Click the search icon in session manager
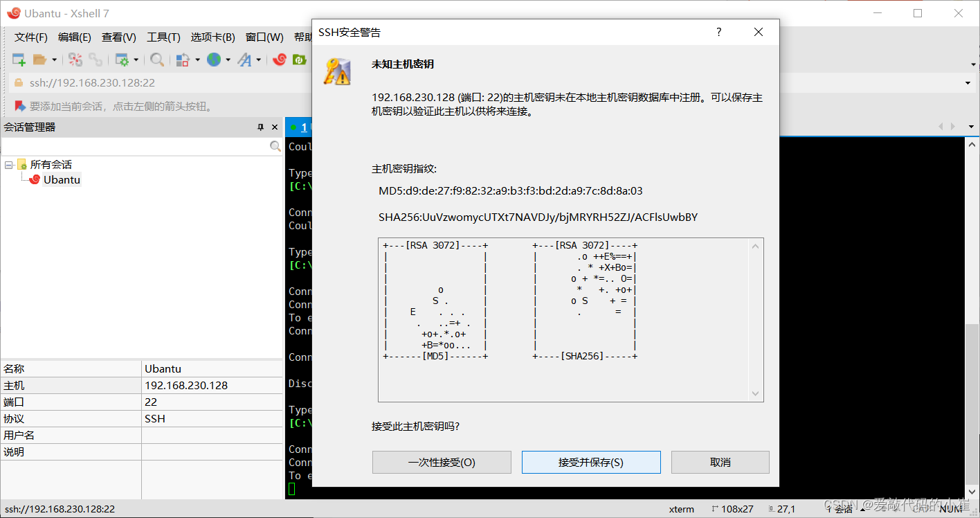This screenshot has width=980, height=518. click(275, 146)
